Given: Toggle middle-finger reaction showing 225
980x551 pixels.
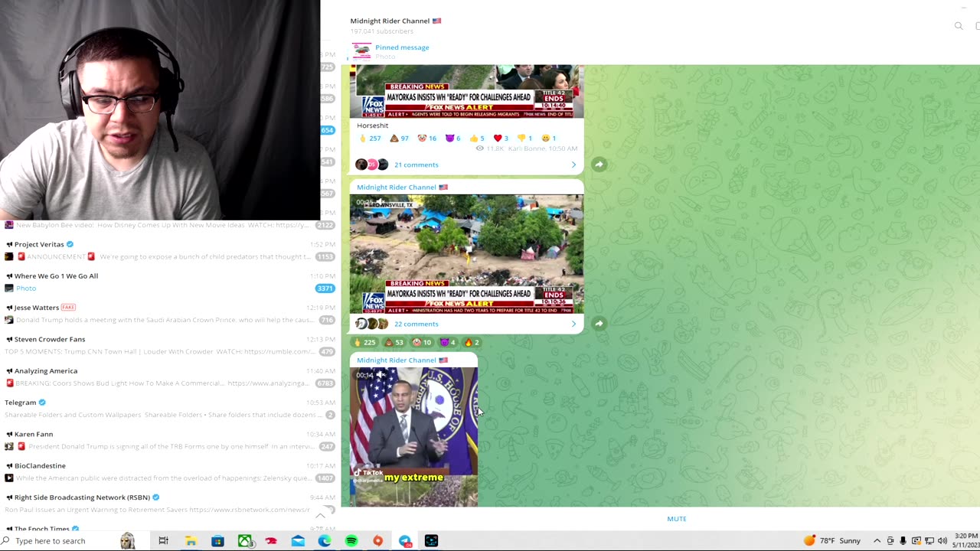Looking at the screenshot, I should point(364,343).
